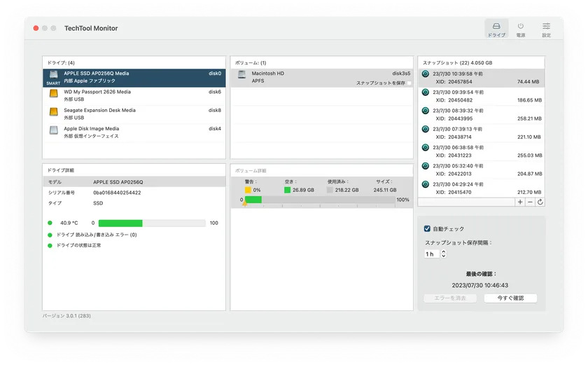The image size is (588, 365).
Task: Open the ドライブ toolbar tab
Action: pyautogui.click(x=496, y=29)
